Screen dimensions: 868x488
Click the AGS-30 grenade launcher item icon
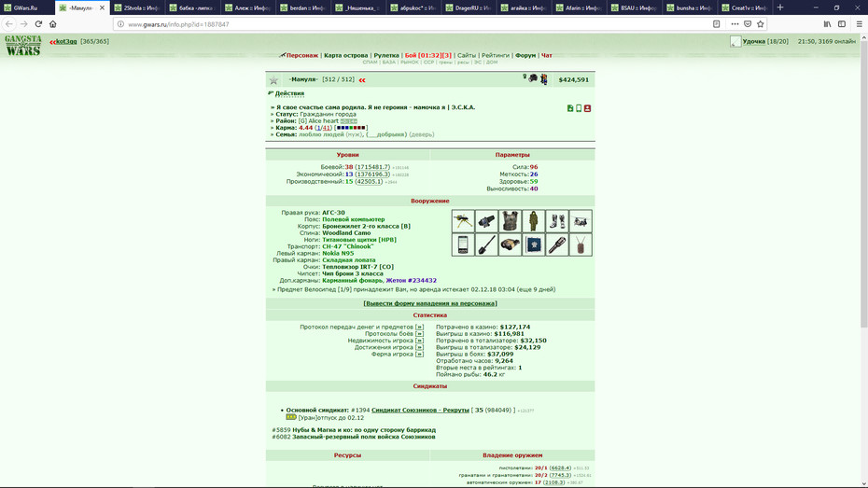(463, 221)
